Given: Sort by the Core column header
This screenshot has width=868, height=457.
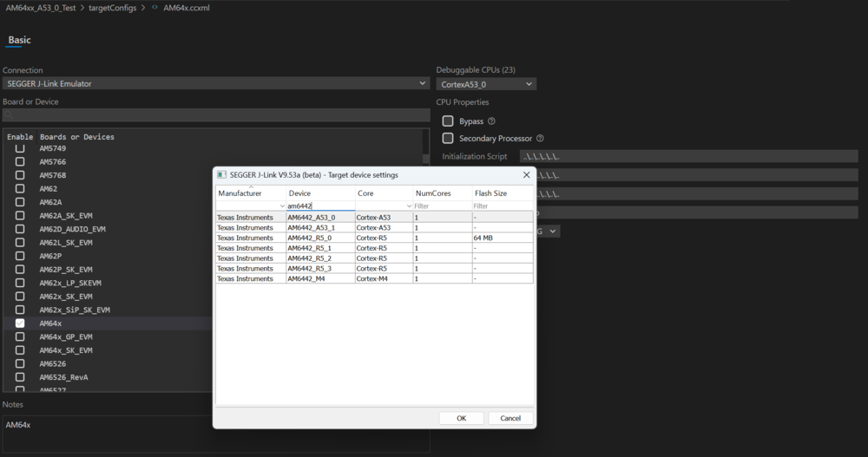Looking at the screenshot, I should [x=385, y=193].
